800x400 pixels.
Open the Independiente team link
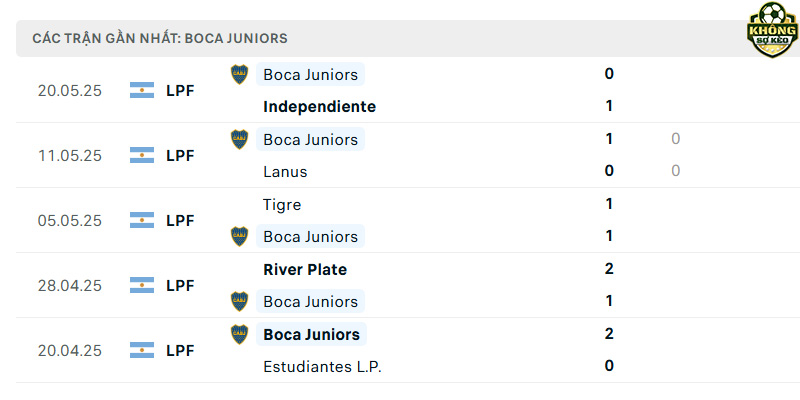[319, 107]
